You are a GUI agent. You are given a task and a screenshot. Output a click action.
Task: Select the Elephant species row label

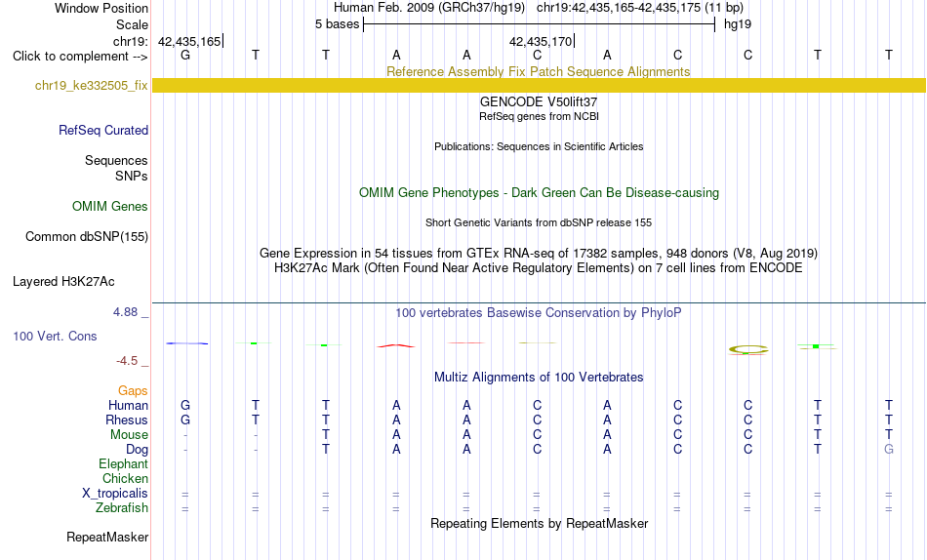[124, 463]
